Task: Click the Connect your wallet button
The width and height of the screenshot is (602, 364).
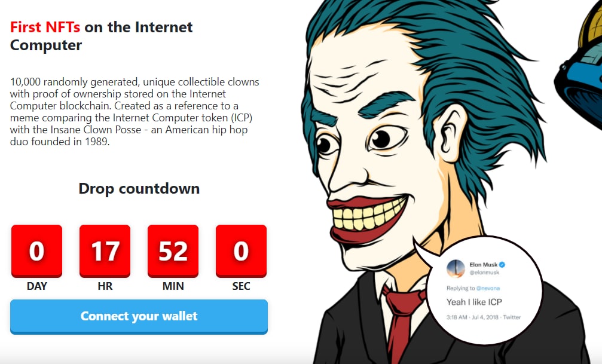Action: pos(139,316)
